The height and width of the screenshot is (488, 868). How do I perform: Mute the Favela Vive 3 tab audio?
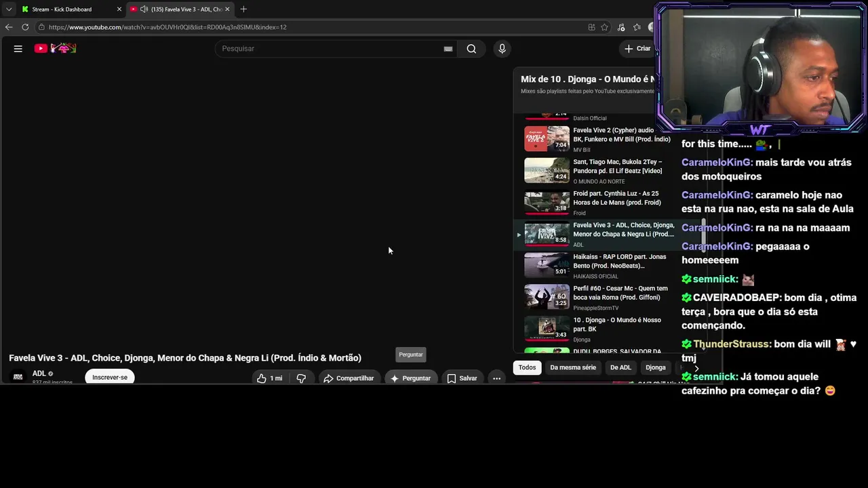coord(144,9)
